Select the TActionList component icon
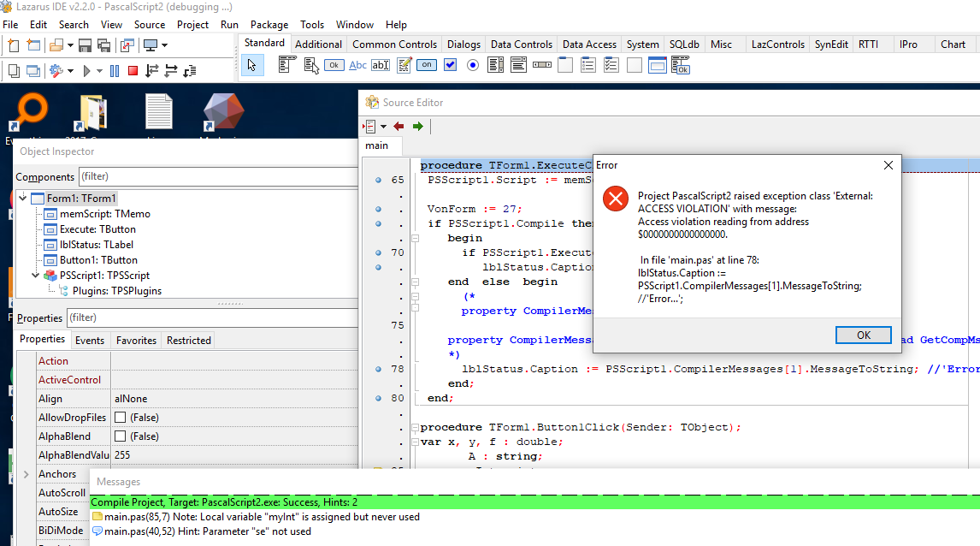Viewport: 980px width, 546px height. [x=681, y=65]
